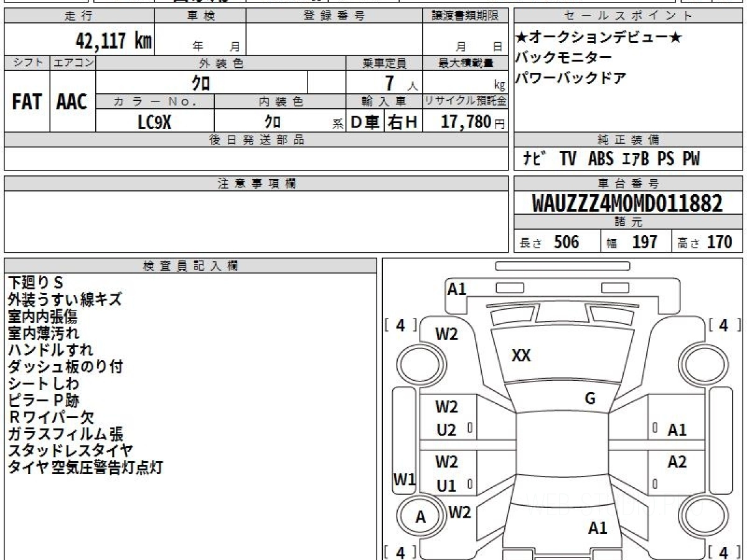Click the color code LC9X
The image size is (747, 560).
click(x=154, y=122)
